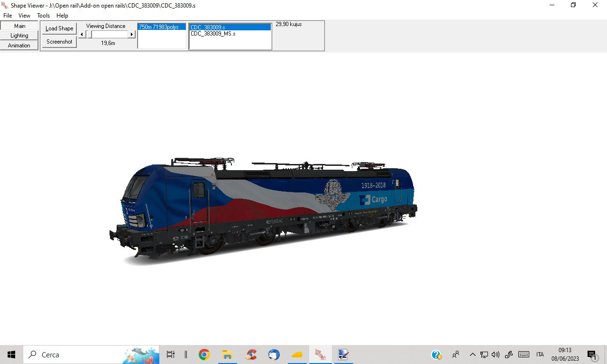The height and width of the screenshot is (364, 607).
Task: Open the CCleaner taskbar icon
Action: click(x=251, y=355)
